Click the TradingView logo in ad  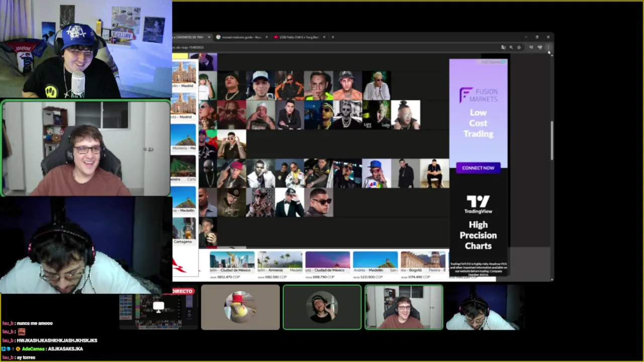pos(478,205)
